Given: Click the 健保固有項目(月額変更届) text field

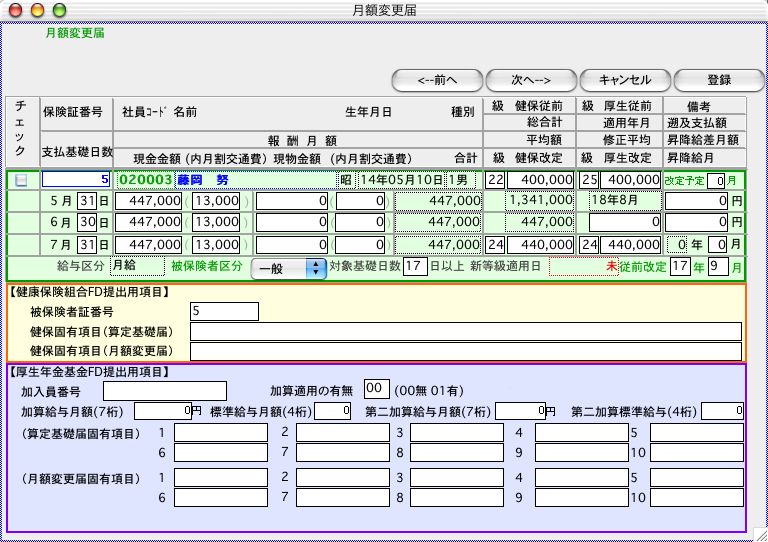Looking at the screenshot, I should (x=465, y=351).
